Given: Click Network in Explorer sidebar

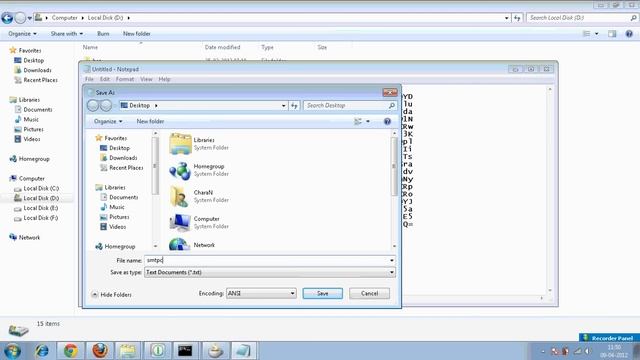Looking at the screenshot, I should (25, 237).
